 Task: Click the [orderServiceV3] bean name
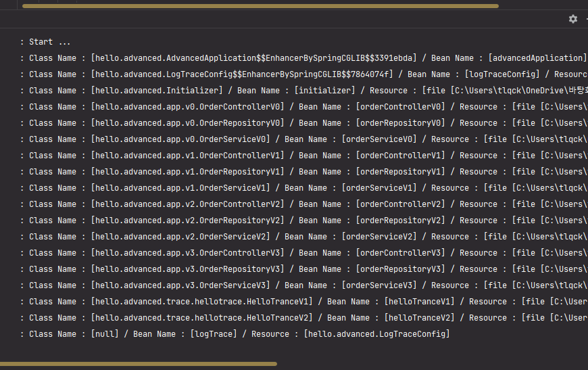coord(379,285)
